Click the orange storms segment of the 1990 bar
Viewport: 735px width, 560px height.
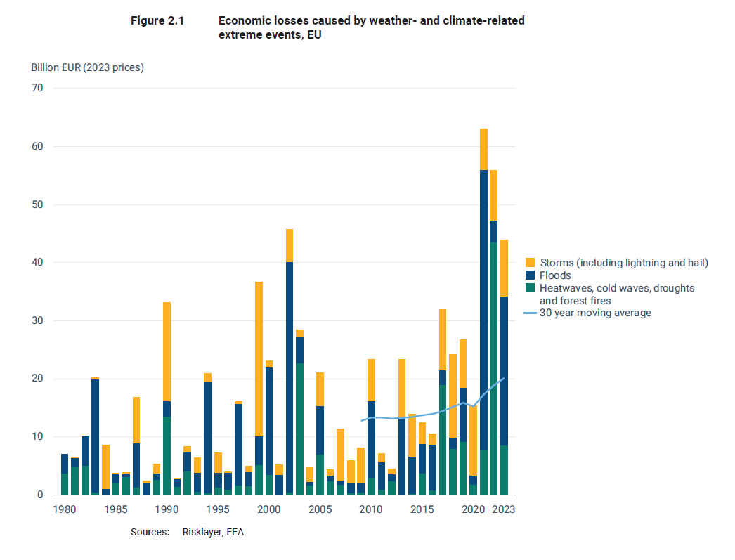[x=167, y=351]
